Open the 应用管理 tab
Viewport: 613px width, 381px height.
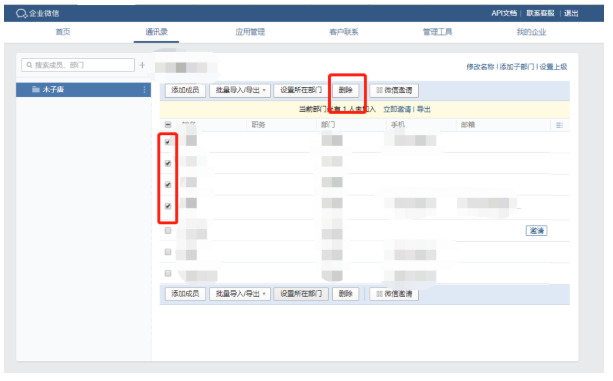click(250, 32)
